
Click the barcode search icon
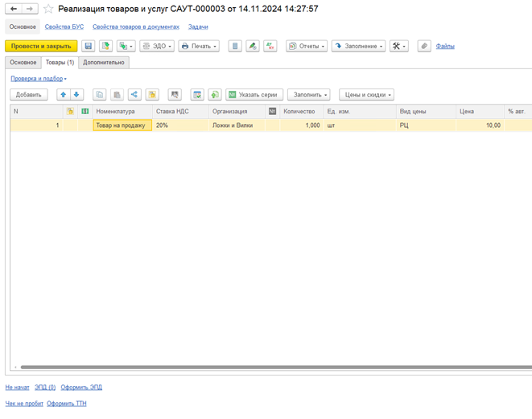(175, 95)
